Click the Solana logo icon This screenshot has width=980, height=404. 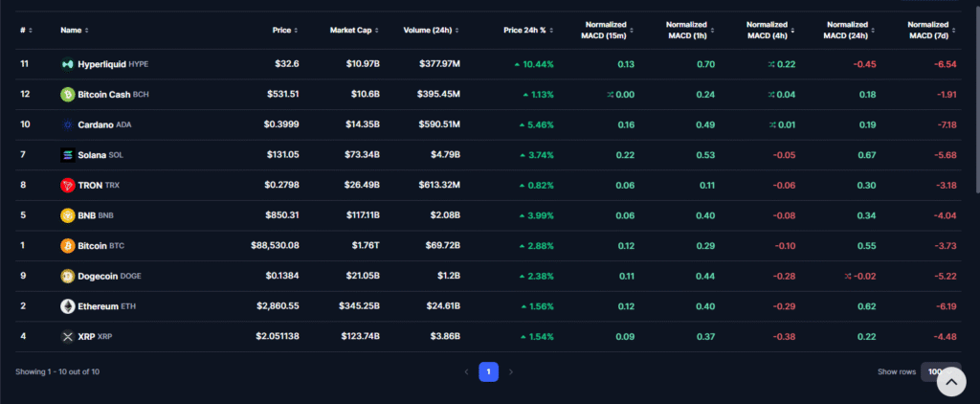(x=68, y=155)
